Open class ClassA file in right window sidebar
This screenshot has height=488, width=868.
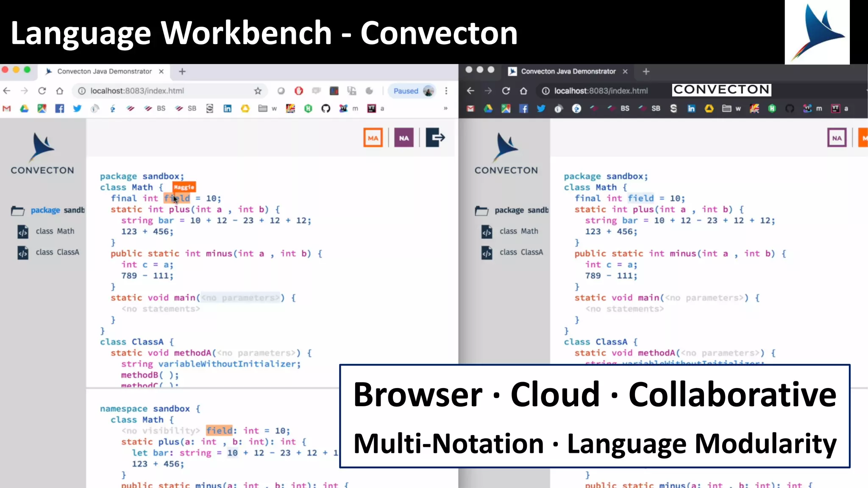[512, 252]
